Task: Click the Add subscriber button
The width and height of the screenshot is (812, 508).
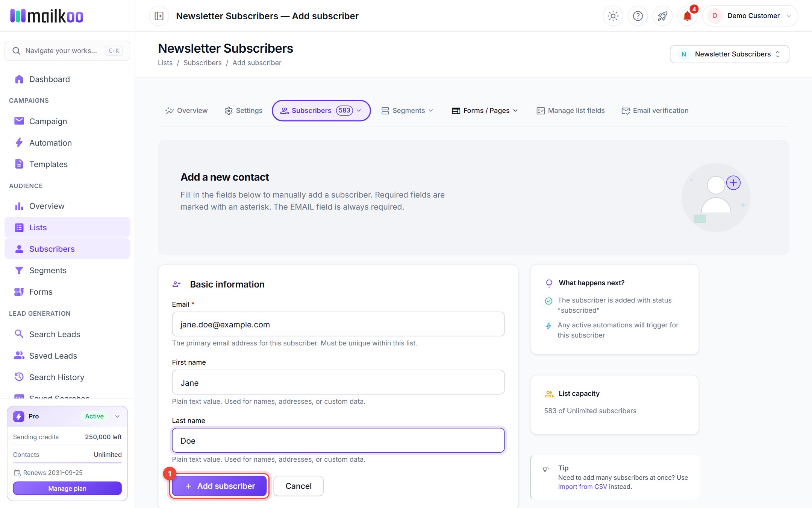Action: click(220, 486)
